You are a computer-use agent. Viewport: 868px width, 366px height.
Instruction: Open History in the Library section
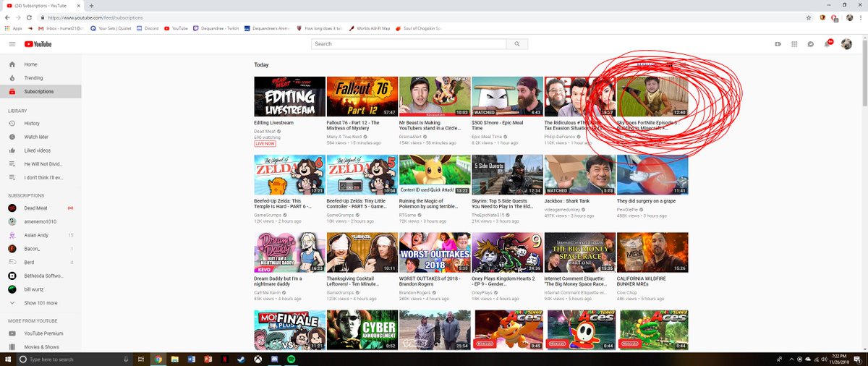coord(41,124)
